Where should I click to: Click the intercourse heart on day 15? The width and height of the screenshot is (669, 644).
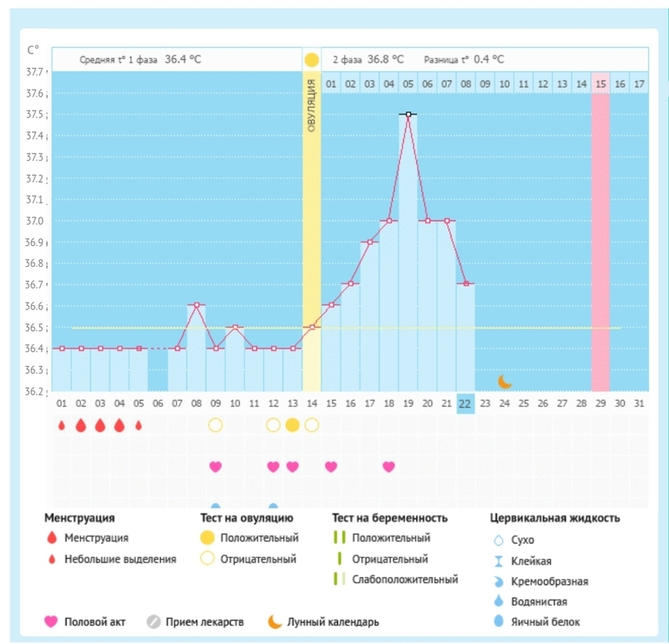coord(331,467)
